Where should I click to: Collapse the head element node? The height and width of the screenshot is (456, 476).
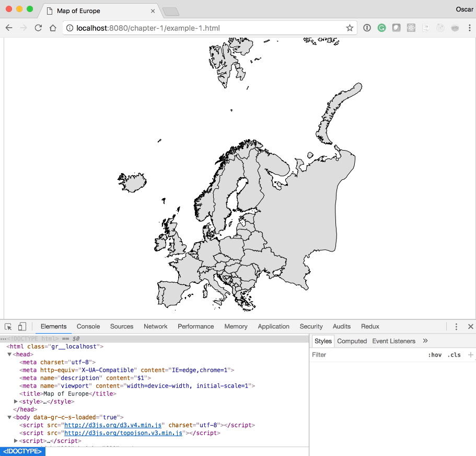(x=9, y=355)
